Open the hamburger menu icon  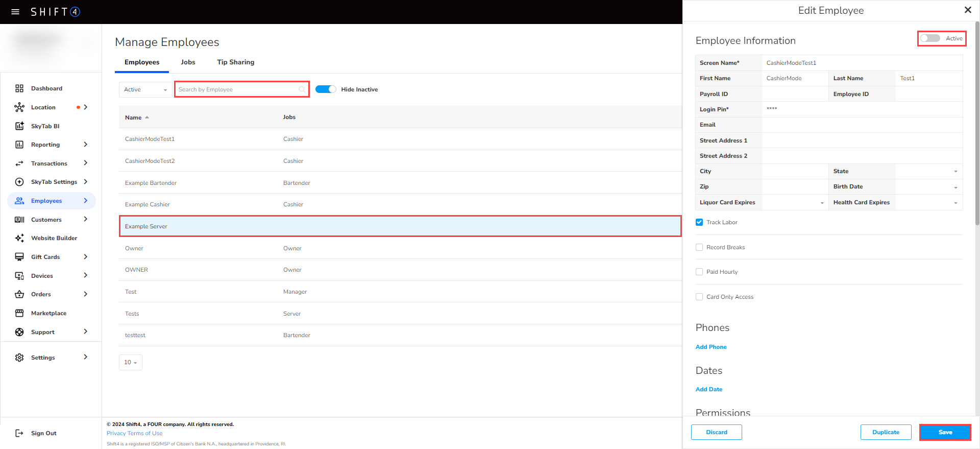[15, 12]
